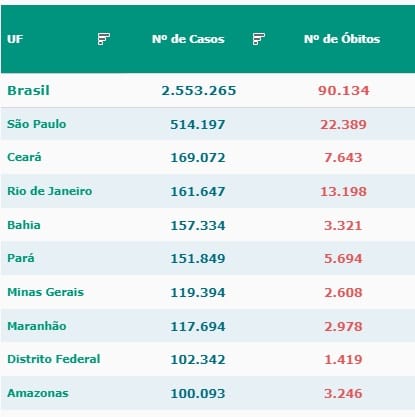Open the São Paulo state entry
The height and width of the screenshot is (417, 415).
coord(37,124)
